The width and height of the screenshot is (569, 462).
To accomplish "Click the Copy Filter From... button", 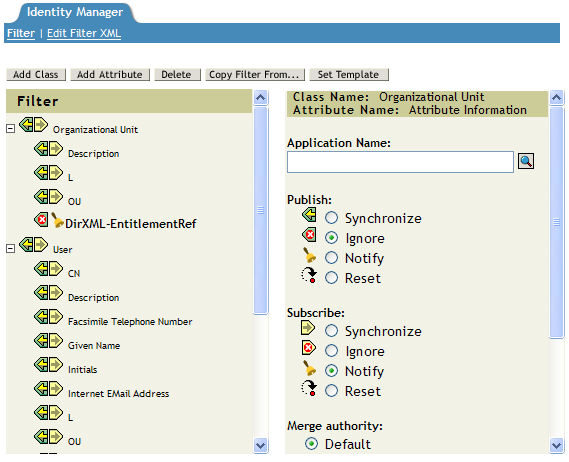I will 255,74.
